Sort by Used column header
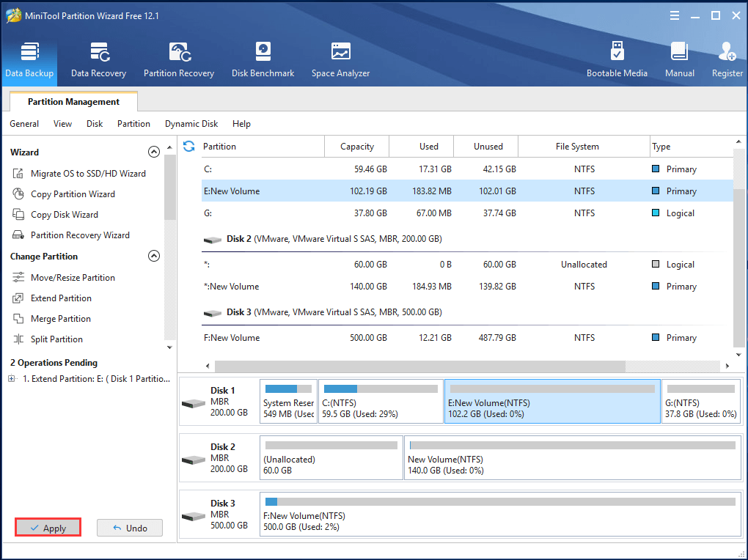 click(x=421, y=147)
